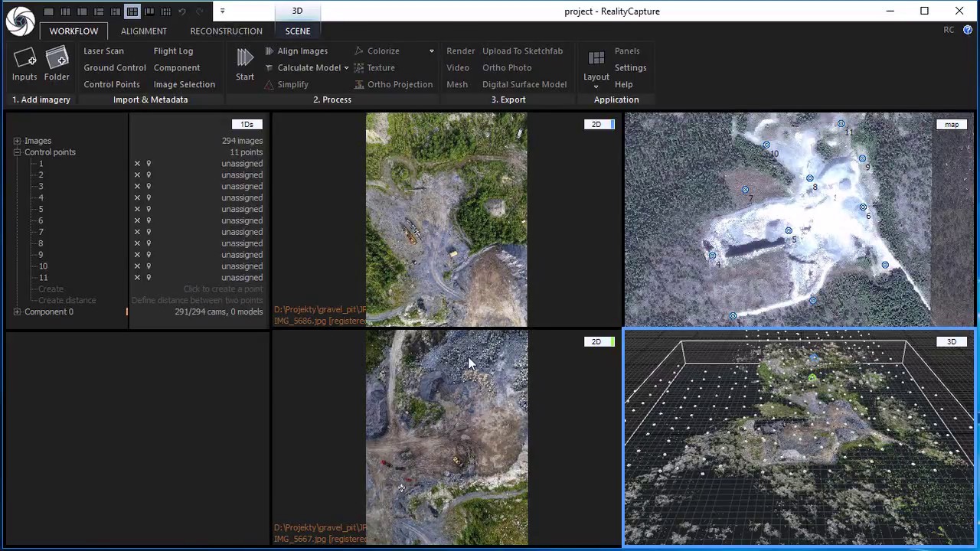Image resolution: width=980 pixels, height=551 pixels.
Task: Click the location pin icon for point 1
Action: coord(149,164)
